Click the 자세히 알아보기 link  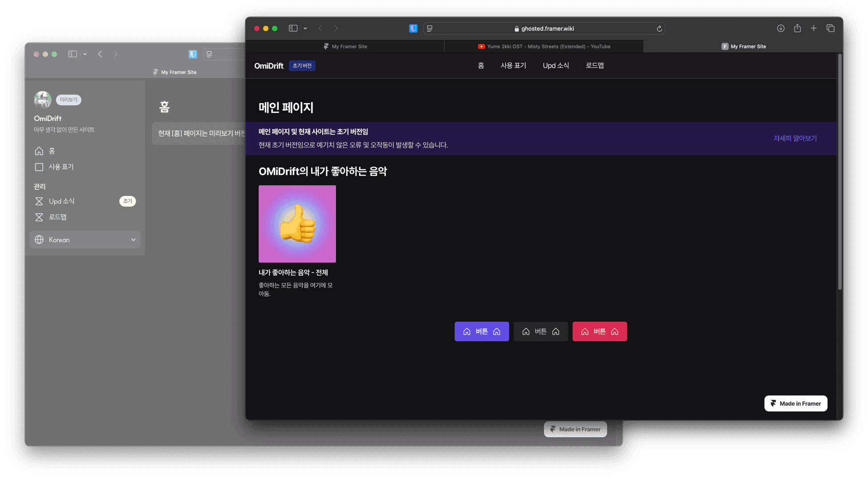[795, 138]
